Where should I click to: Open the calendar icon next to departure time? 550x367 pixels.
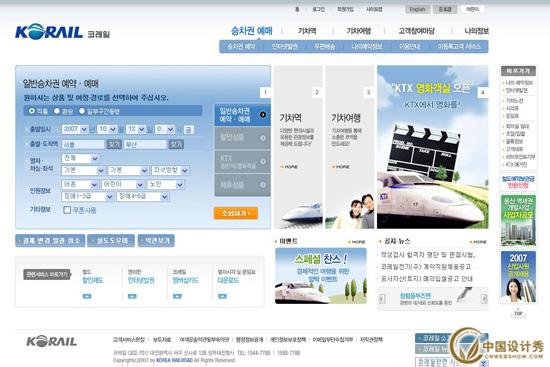pos(188,130)
